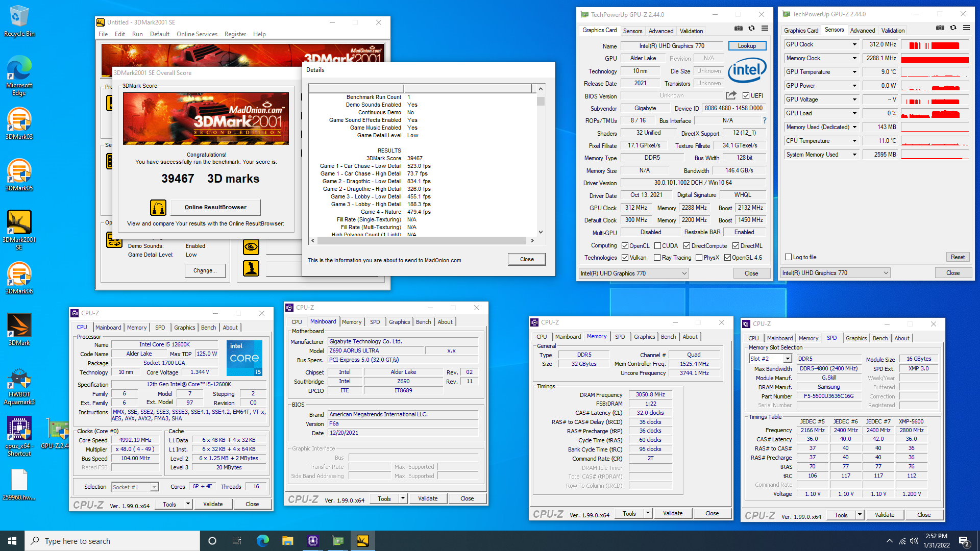This screenshot has height=551, width=980.
Task: Click right arrow of Details horizontal scrollbar
Action: (x=532, y=240)
